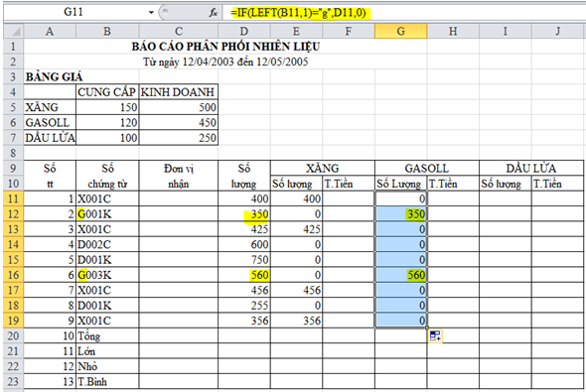
Task: Select the GASOLL header cell
Action: (x=427, y=168)
